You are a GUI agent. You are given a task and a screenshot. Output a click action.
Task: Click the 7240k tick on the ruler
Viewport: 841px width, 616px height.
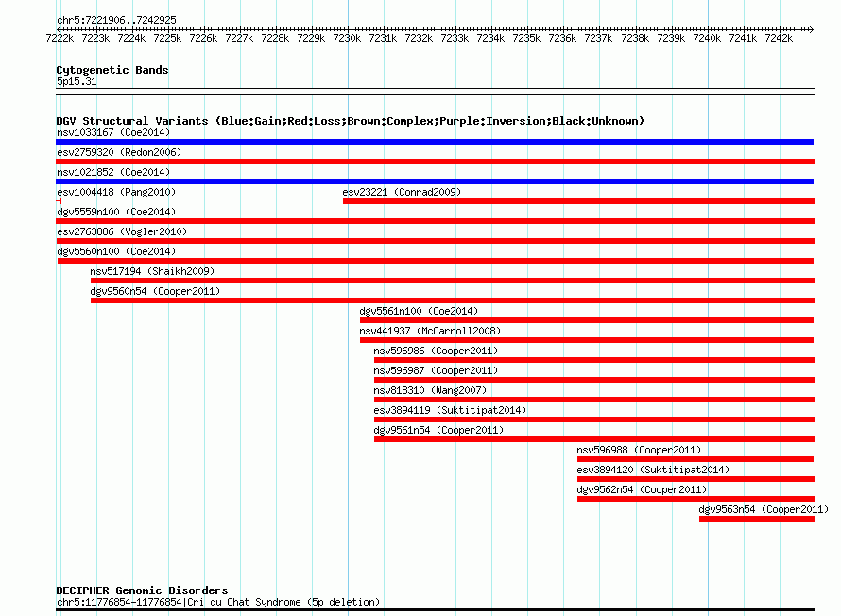point(707,38)
